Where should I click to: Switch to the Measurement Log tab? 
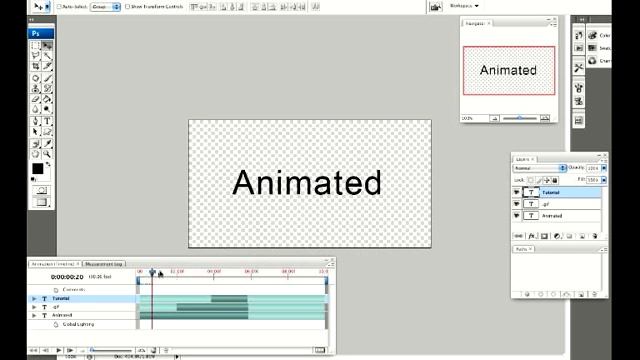(104, 264)
